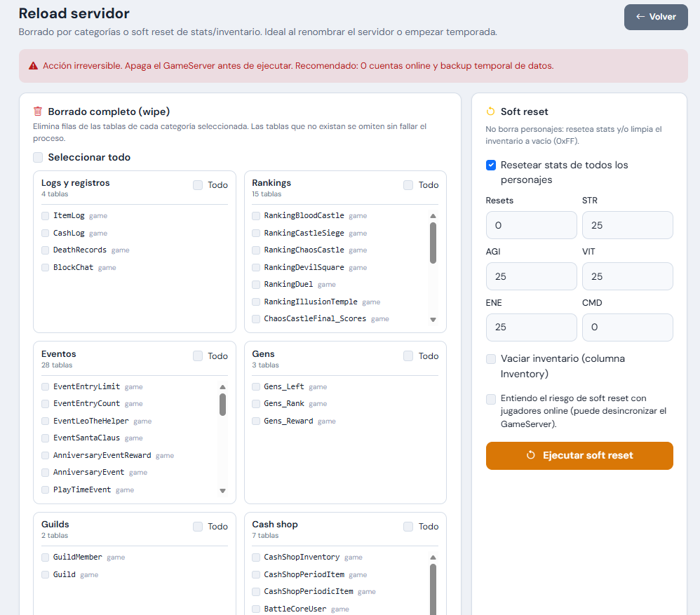Click the CMD input field
The width and height of the screenshot is (700, 615).
(x=627, y=327)
